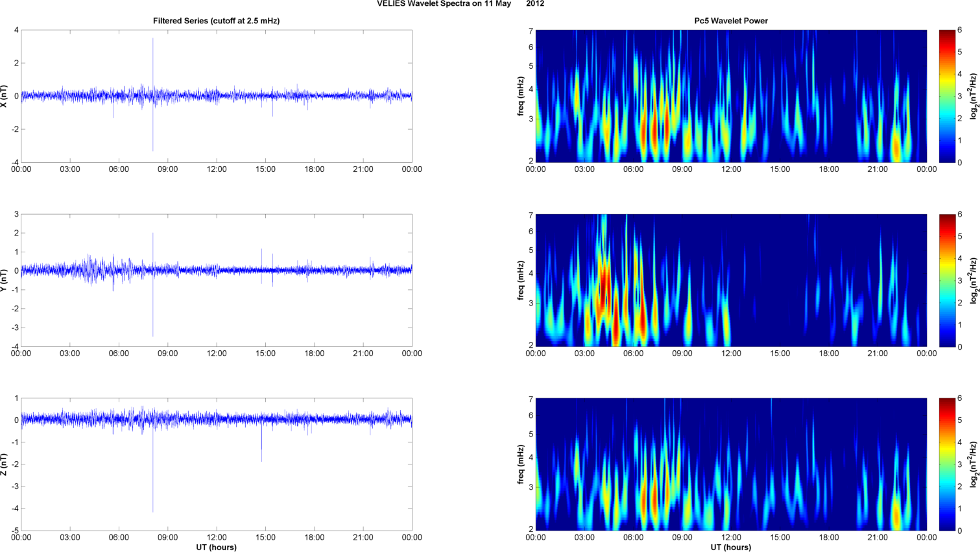Screen dimensions: 980x552
Task: Click the "Y (nT)" axis label
Action: (5, 280)
